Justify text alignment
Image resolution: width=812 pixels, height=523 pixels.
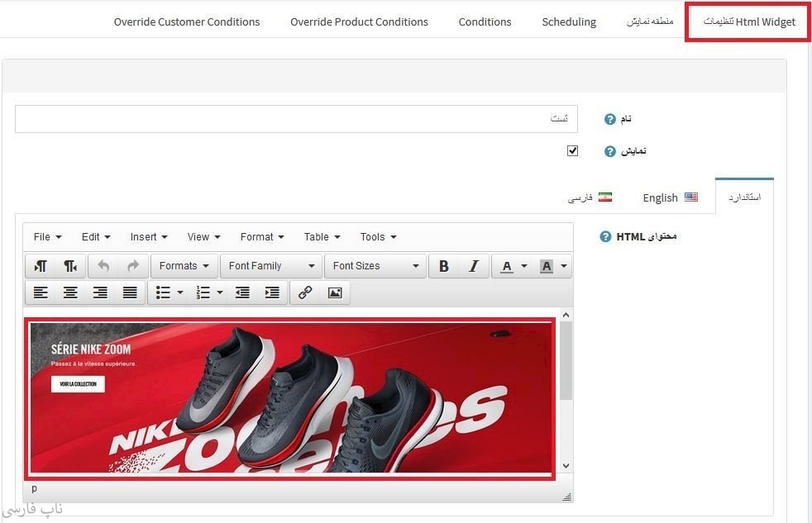pos(130,292)
